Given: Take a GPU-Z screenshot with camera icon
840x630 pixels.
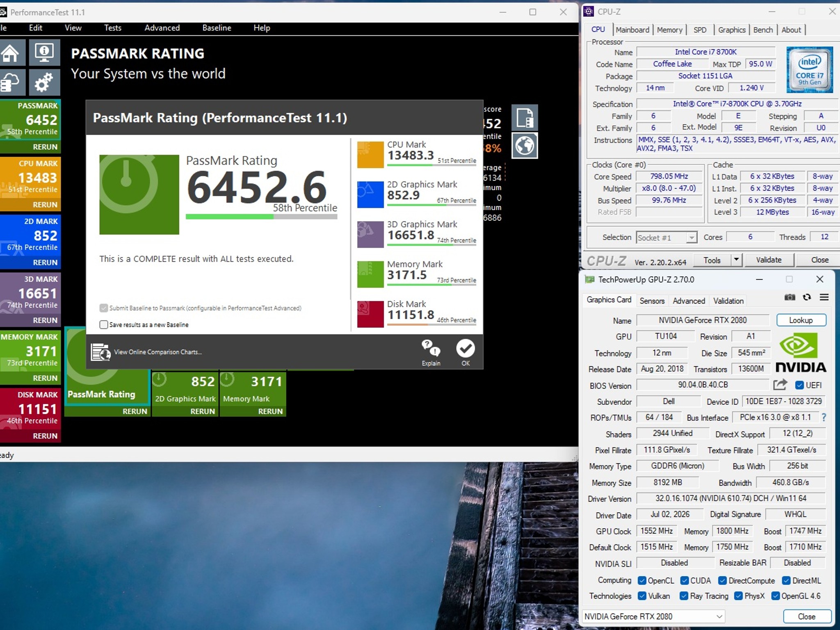Looking at the screenshot, I should click(790, 297).
